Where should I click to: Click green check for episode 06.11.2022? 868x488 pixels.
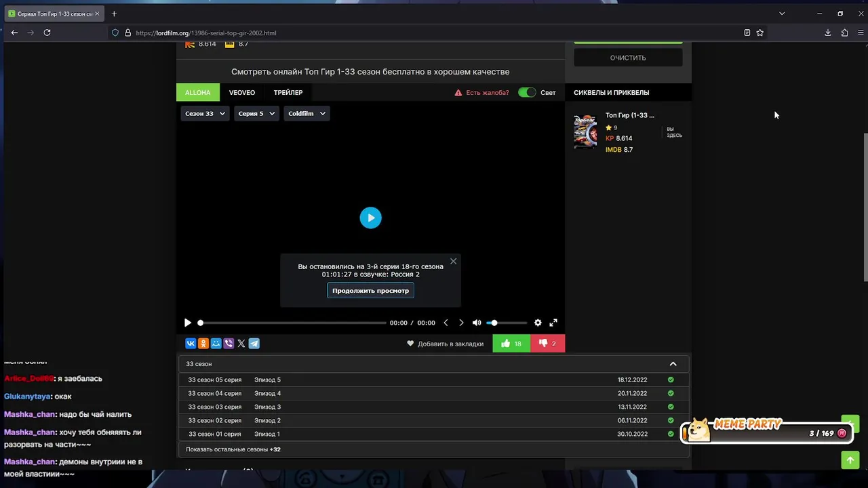click(671, 420)
